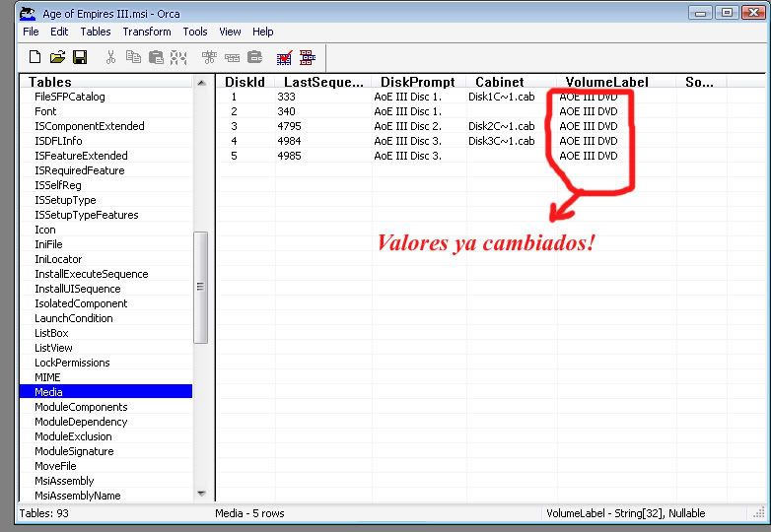The width and height of the screenshot is (771, 532).
Task: Sort by the LastSeque... column header
Action: [x=323, y=82]
